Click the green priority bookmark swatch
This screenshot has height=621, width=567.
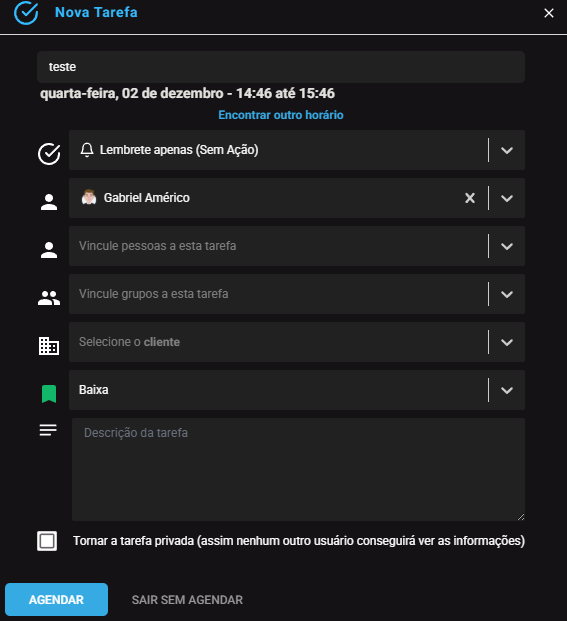coord(49,394)
